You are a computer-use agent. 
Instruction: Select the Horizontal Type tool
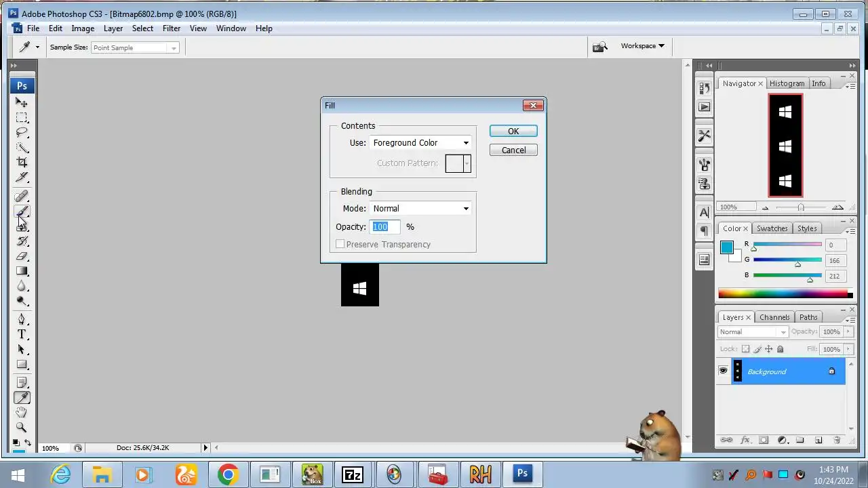click(x=22, y=334)
